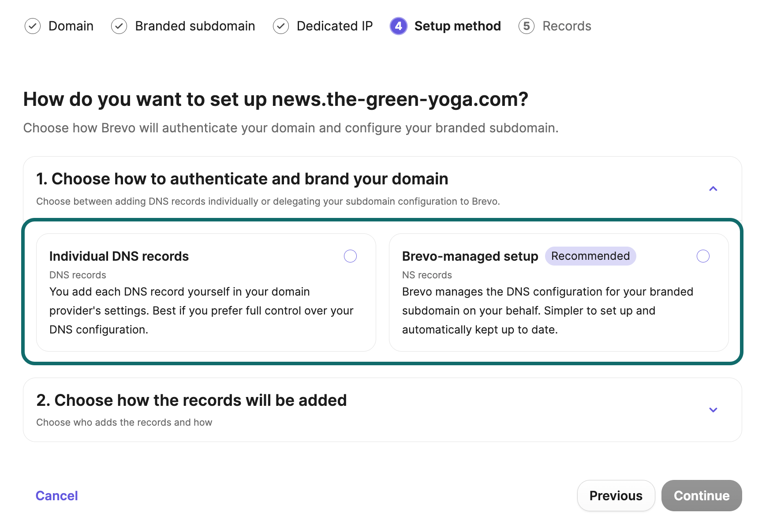Viewport: 762px width, 532px height.
Task: Click the Individual DNS records description text
Action: [202, 311]
